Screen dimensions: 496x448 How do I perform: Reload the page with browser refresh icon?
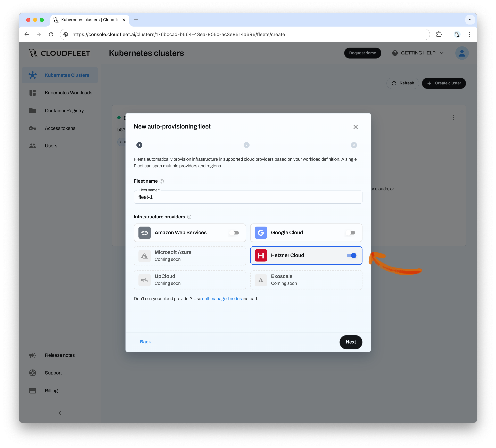coord(51,34)
